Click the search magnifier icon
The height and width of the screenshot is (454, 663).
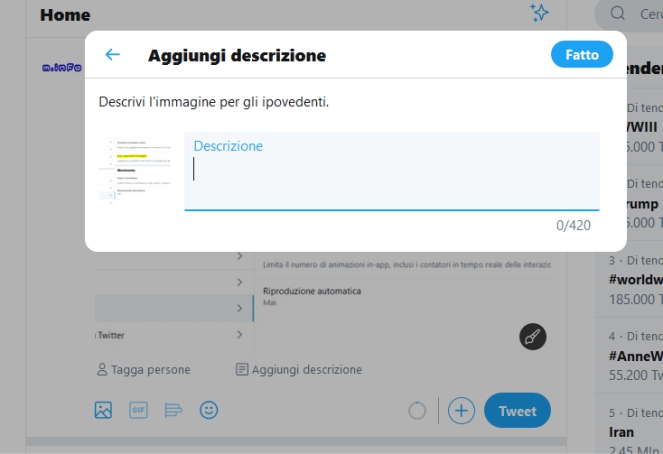[x=617, y=13]
